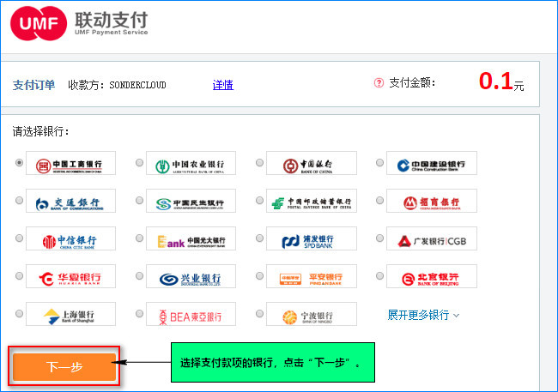The width and height of the screenshot is (558, 392).
Task: Choose the 浦发银行 SPD Bank logo
Action: pos(312,238)
